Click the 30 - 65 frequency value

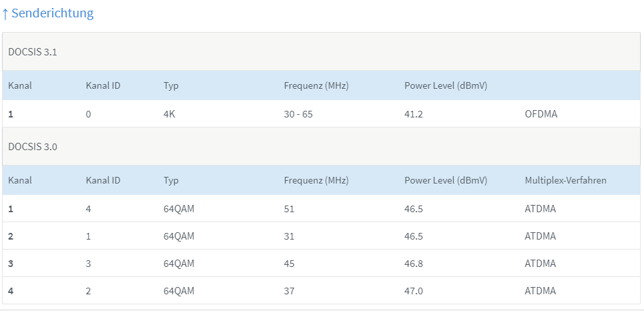(298, 114)
